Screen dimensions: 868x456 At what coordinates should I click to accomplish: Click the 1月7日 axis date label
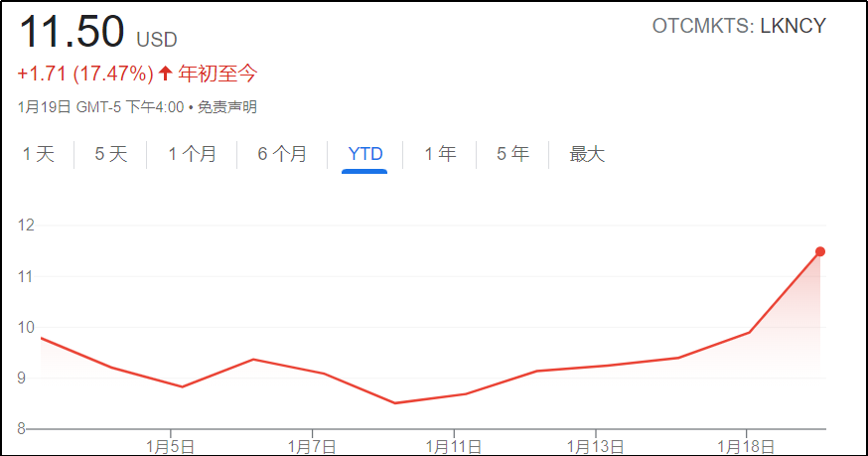(x=313, y=443)
